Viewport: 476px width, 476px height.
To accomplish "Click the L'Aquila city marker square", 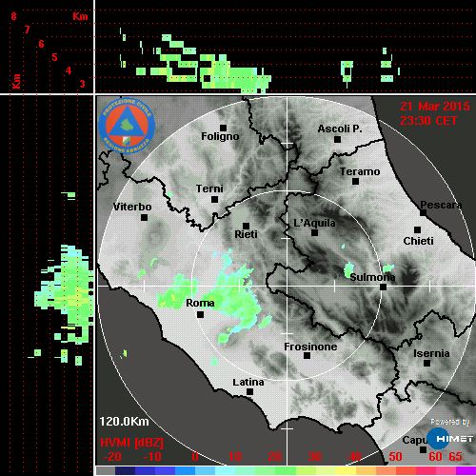I will point(315,233).
